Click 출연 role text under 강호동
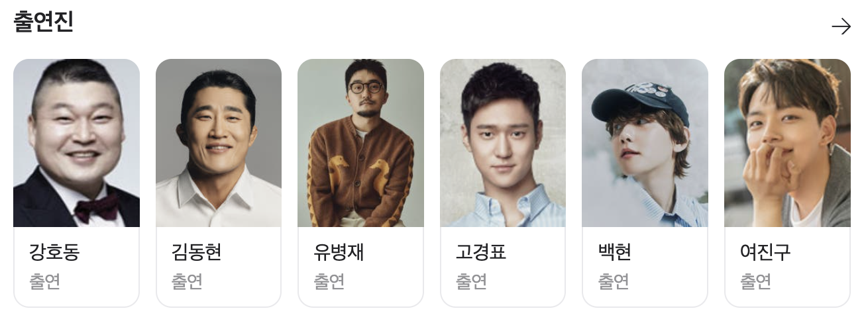868x327 pixels. (45, 281)
